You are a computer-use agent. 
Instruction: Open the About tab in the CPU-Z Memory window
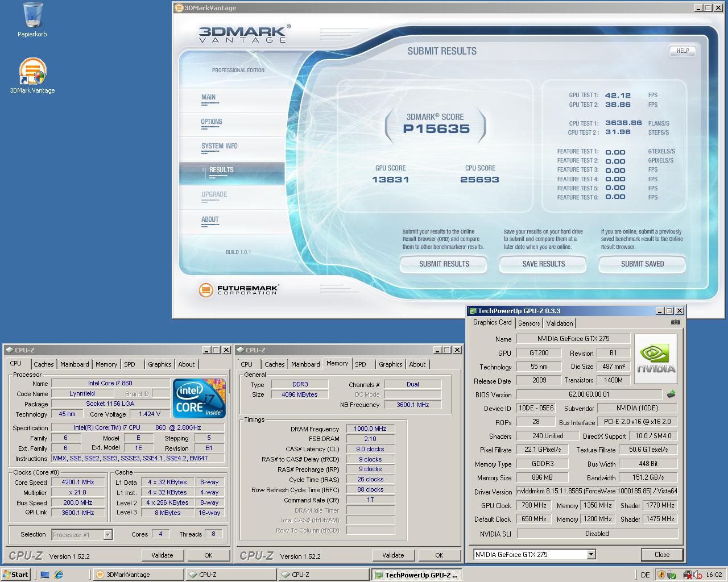coord(417,364)
